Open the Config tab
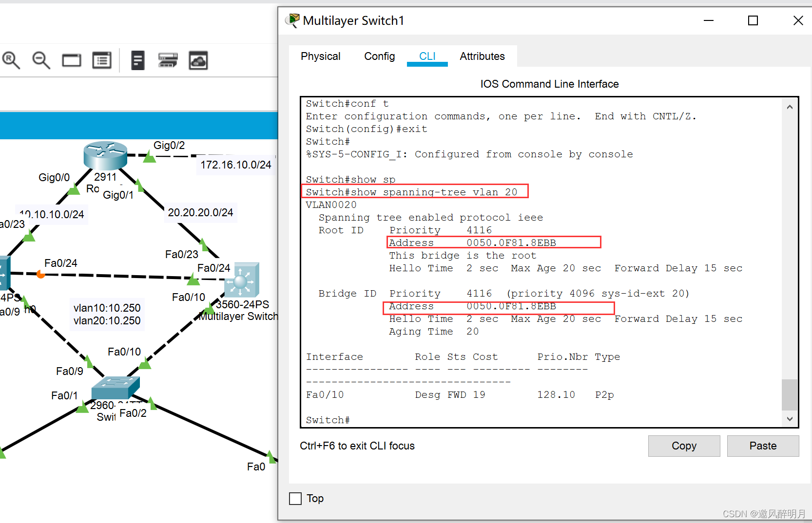 379,56
